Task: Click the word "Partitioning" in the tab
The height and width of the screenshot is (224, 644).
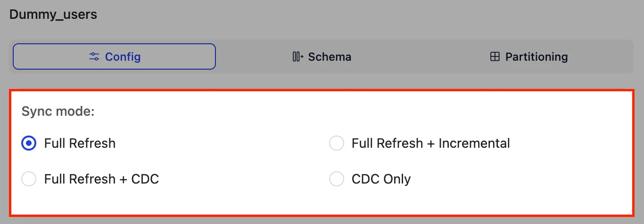Action: [537, 57]
